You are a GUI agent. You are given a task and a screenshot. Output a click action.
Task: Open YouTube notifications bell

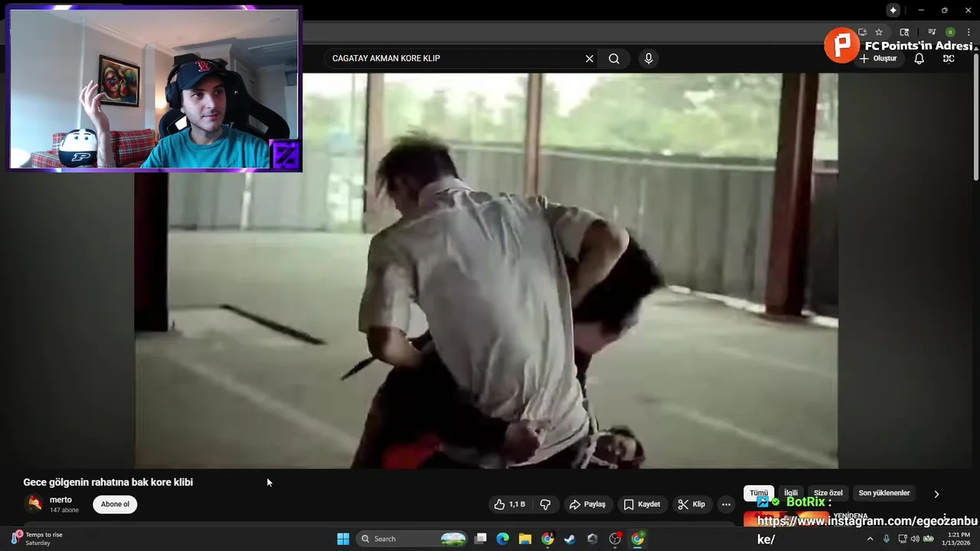920,58
